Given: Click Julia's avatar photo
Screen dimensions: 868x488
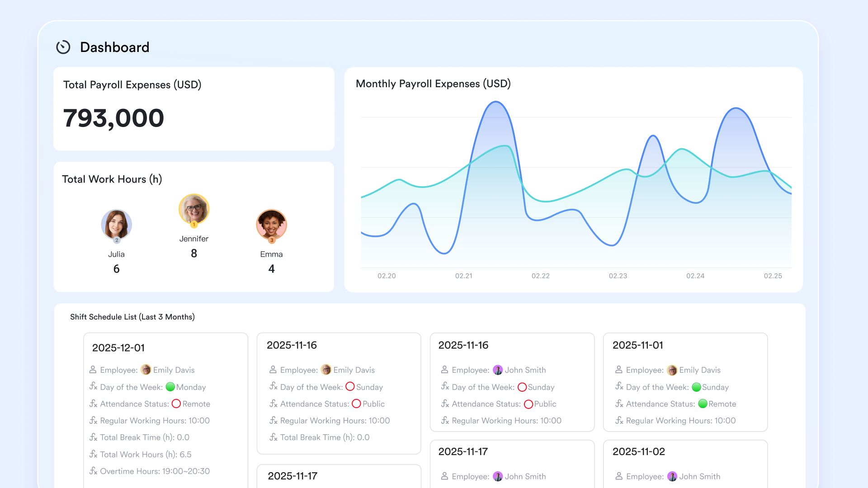Looking at the screenshot, I should 116,225.
